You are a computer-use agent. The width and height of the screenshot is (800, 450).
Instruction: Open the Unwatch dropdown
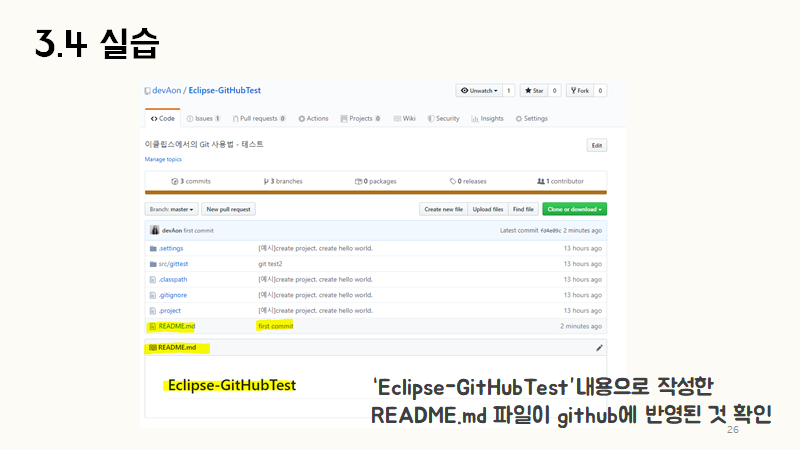pyautogui.click(x=479, y=91)
